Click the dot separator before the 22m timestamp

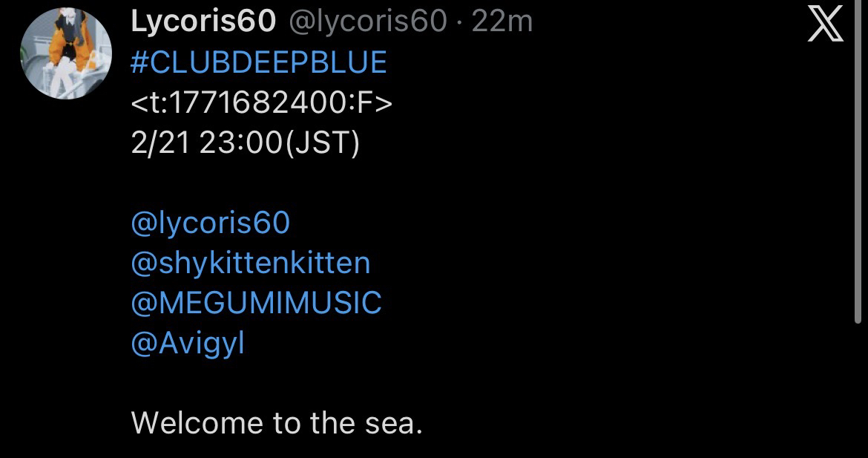tap(460, 23)
